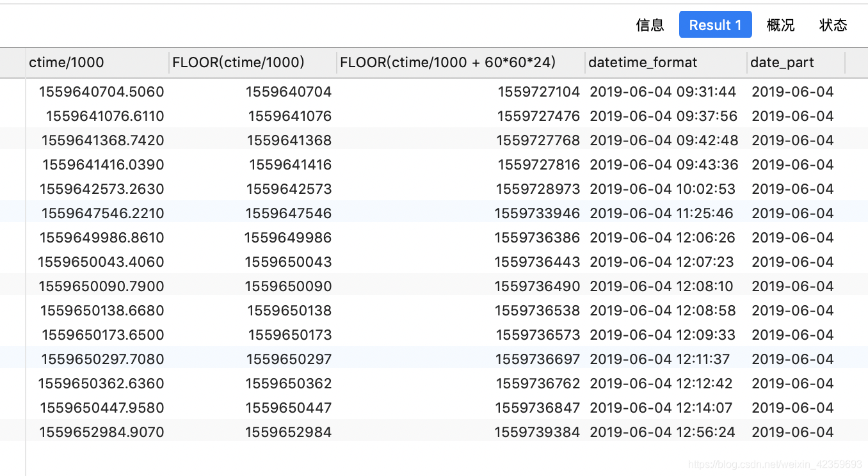Click value 1559727816
The width and height of the screenshot is (868, 476).
[539, 164]
